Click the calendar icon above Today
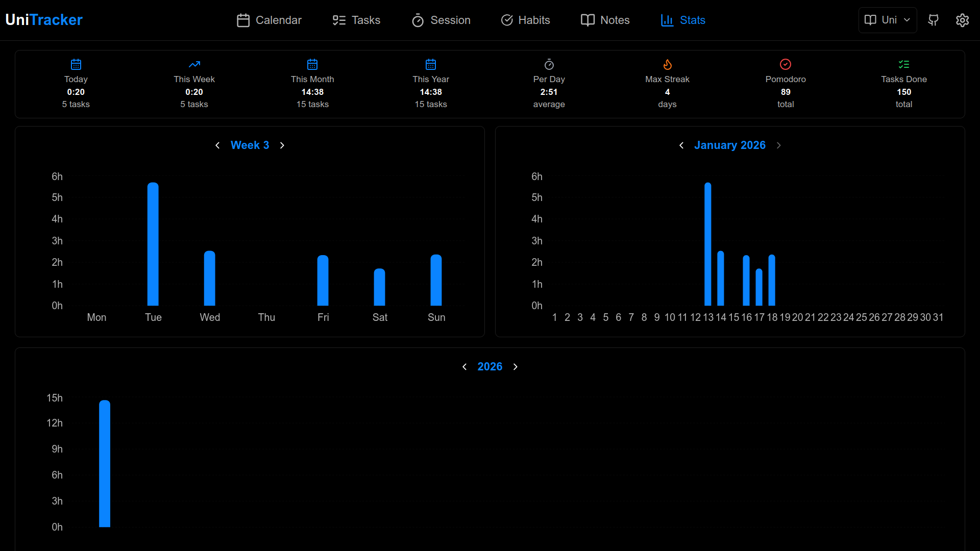The width and height of the screenshot is (980, 551). (76, 64)
